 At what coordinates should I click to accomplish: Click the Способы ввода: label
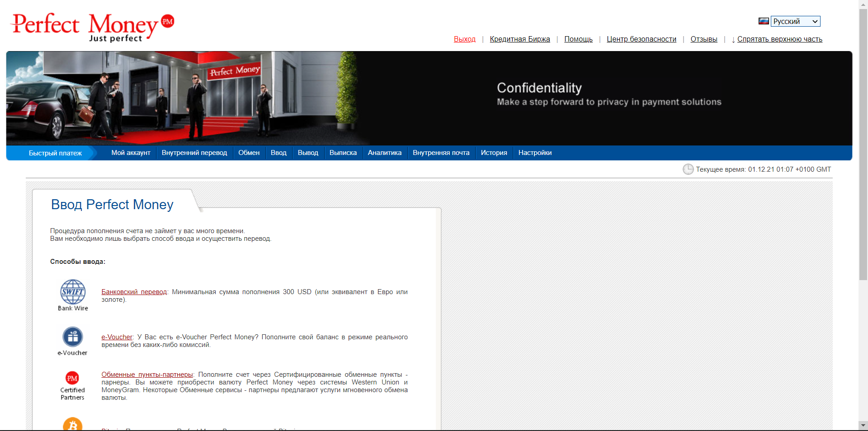[x=78, y=262]
